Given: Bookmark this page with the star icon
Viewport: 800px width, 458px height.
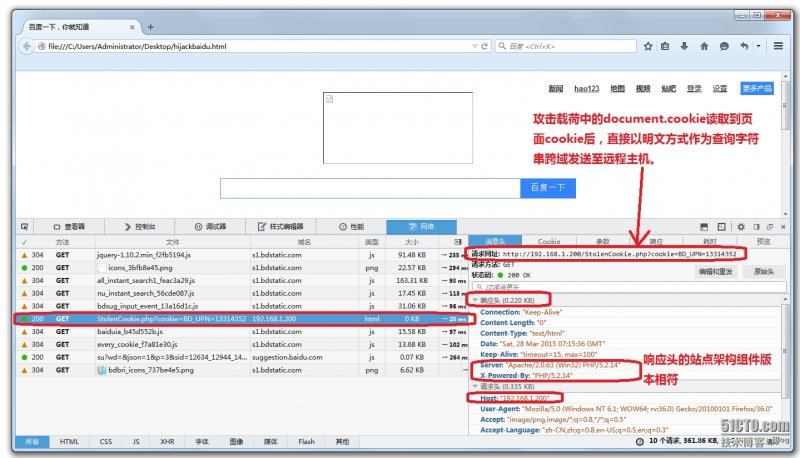Looking at the screenshot, I should (x=648, y=46).
